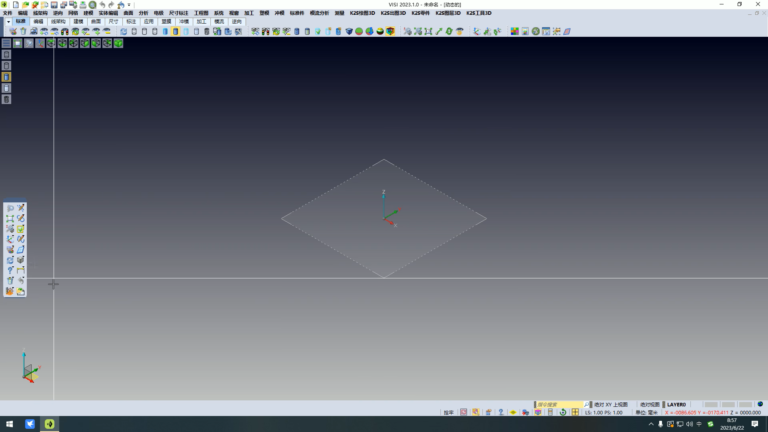Click the bottom-right icon of the floating tool palette

[x=21, y=291]
